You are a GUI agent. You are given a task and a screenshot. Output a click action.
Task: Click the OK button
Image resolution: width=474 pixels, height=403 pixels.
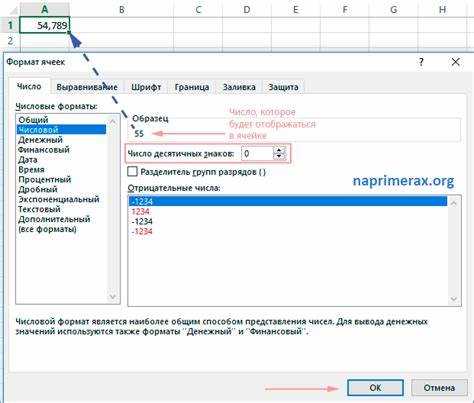375,388
